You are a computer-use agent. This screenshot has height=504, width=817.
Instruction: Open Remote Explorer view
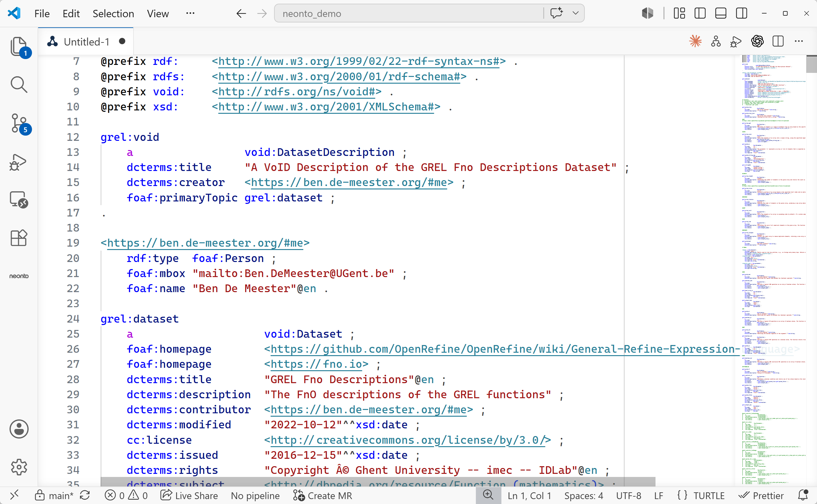click(x=19, y=200)
